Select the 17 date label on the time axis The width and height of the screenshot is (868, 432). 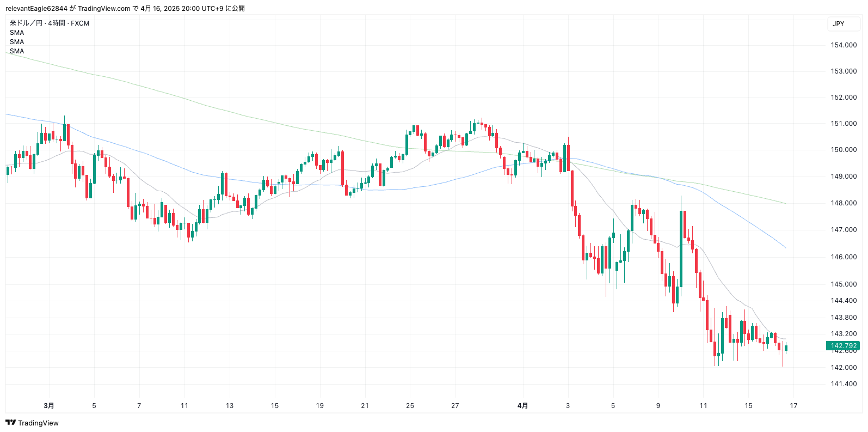[x=793, y=405]
